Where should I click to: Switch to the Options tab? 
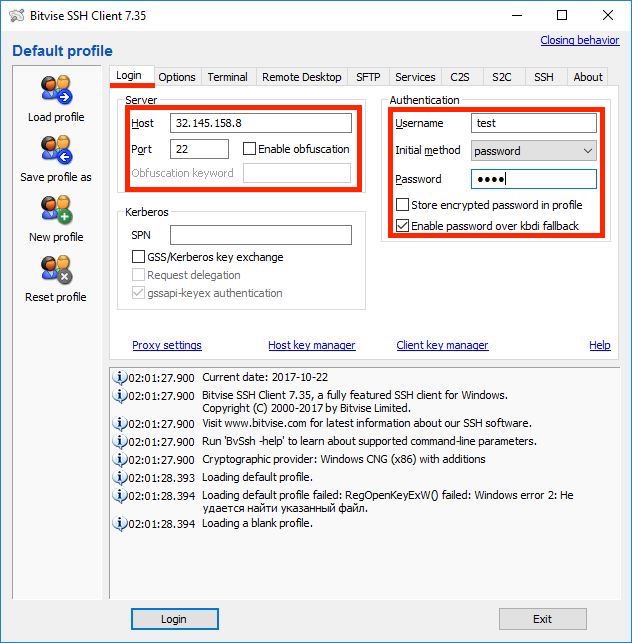click(177, 77)
